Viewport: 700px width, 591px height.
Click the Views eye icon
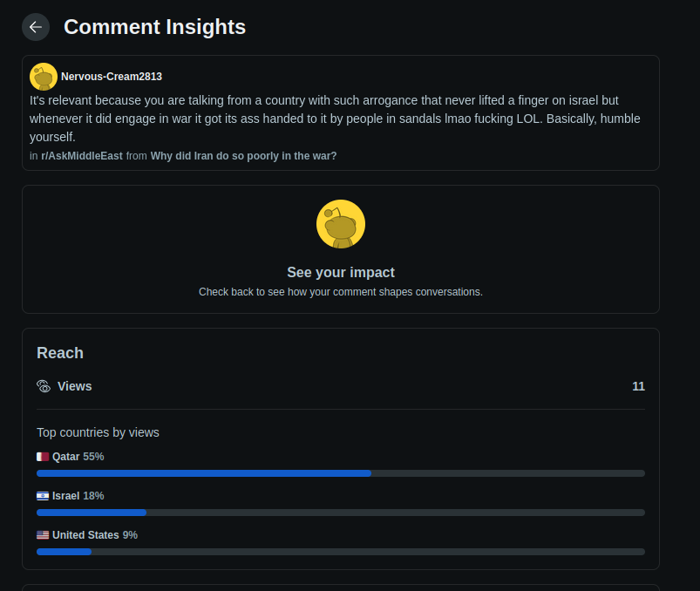pyautogui.click(x=44, y=386)
